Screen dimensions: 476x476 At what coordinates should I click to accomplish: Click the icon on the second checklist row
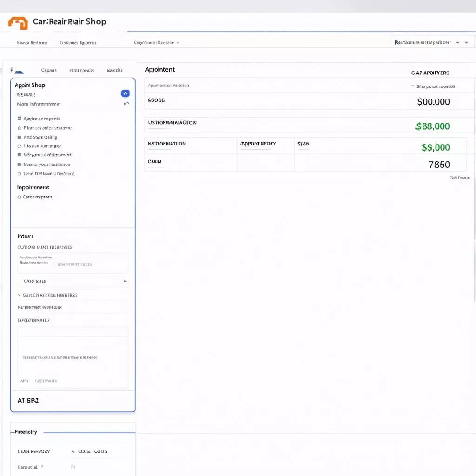19,128
